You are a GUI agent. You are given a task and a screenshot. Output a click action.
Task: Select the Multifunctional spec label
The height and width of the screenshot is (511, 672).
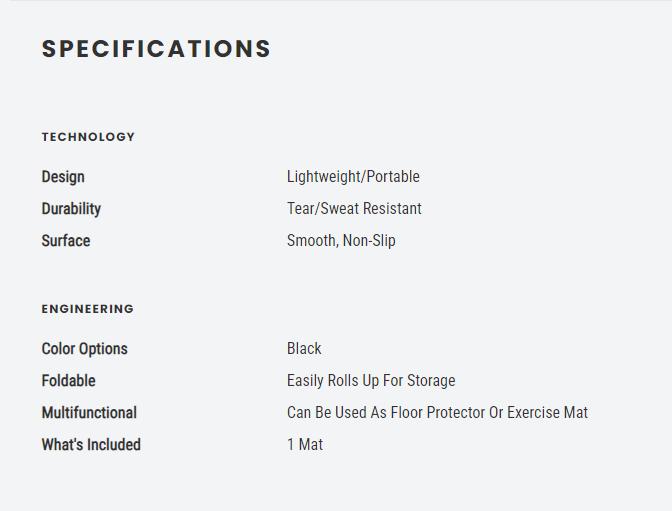(x=89, y=413)
